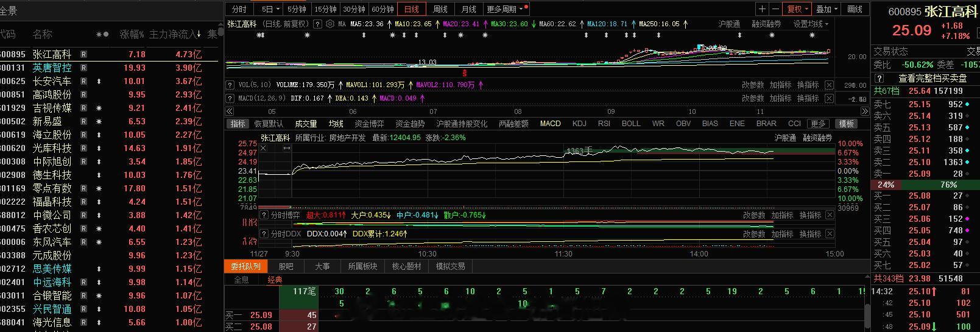Select the 5分钟 period option
The height and width of the screenshot is (332, 980).
point(297,9)
